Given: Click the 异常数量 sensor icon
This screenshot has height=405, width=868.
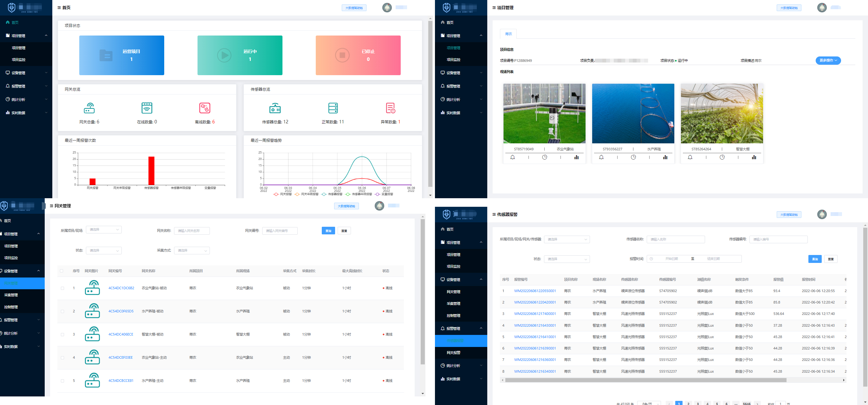Looking at the screenshot, I should pyautogui.click(x=390, y=108).
